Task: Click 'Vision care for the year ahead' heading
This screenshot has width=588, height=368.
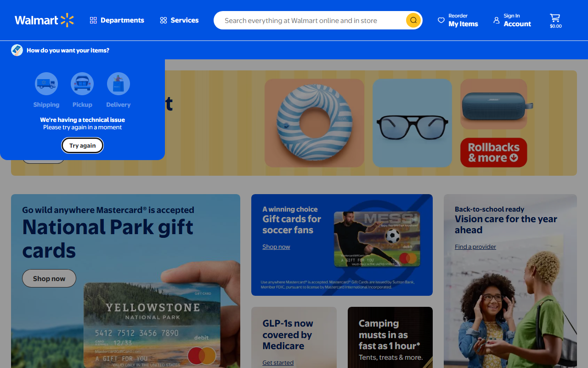Action: (506, 224)
